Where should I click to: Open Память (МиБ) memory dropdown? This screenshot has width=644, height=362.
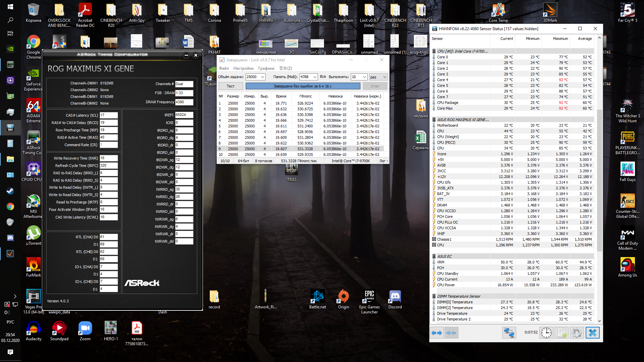coord(315,77)
